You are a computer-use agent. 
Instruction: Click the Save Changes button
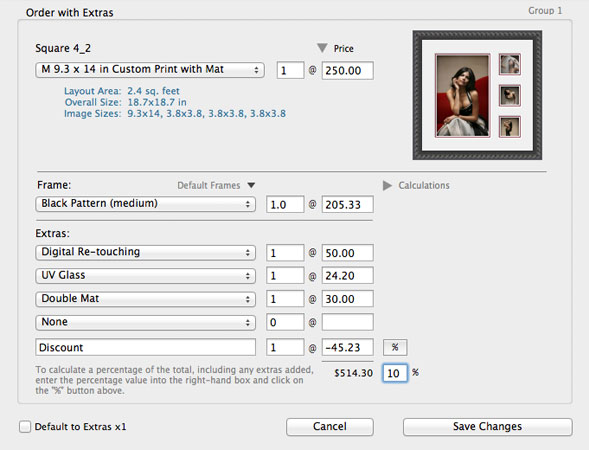(x=488, y=427)
